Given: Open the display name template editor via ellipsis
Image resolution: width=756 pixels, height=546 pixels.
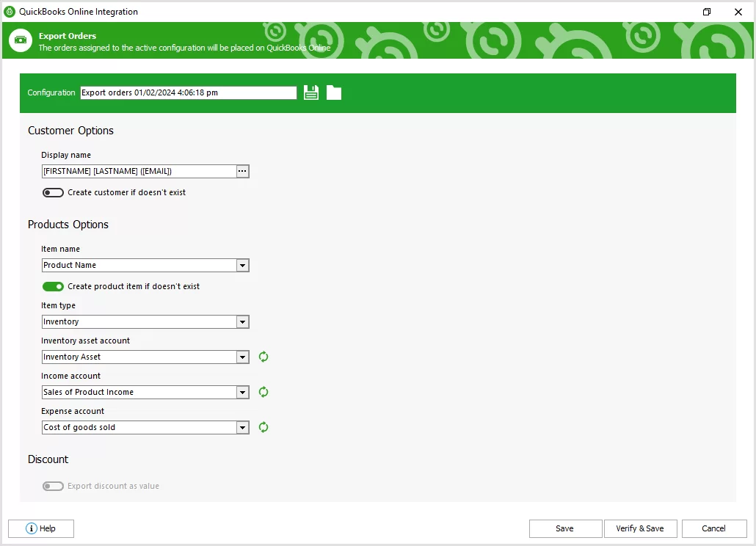Looking at the screenshot, I should (x=242, y=171).
